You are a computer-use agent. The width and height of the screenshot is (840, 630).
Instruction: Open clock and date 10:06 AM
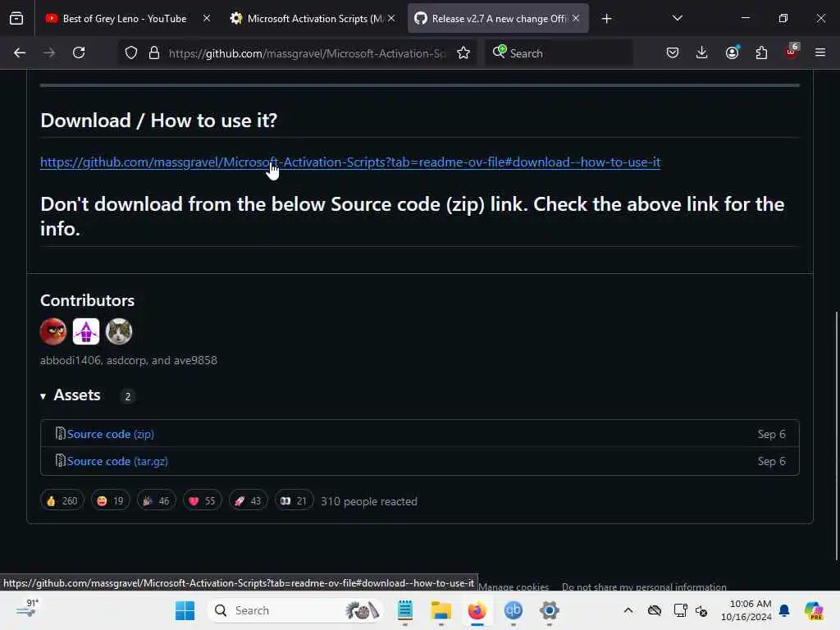point(746,610)
